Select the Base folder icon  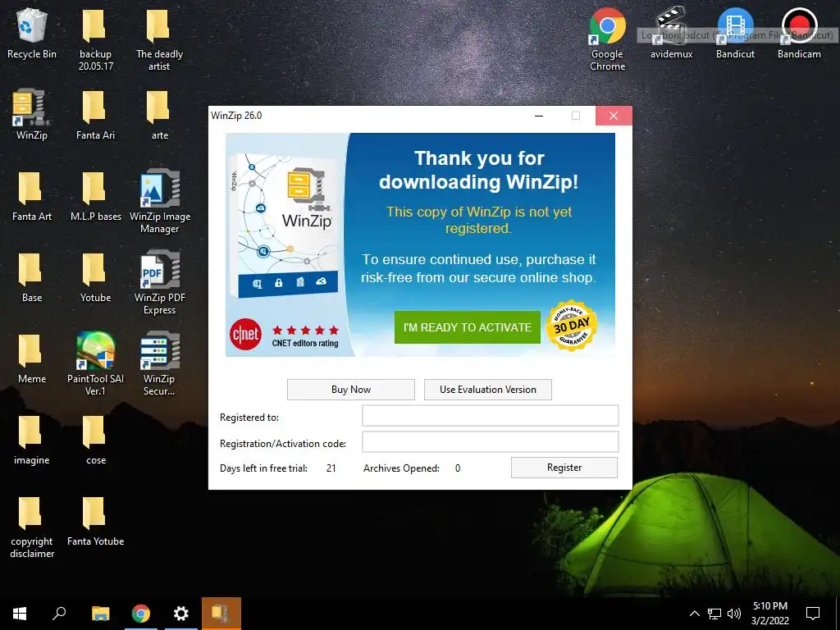[32, 278]
